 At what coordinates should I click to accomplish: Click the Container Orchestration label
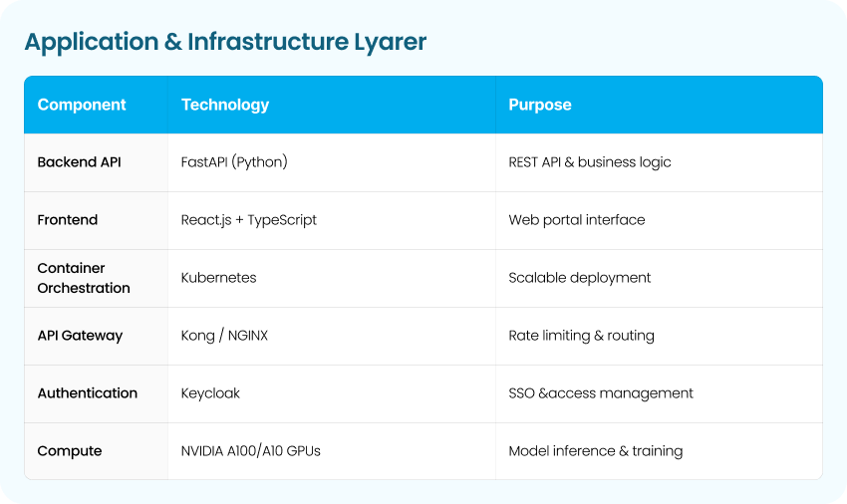pos(84,278)
